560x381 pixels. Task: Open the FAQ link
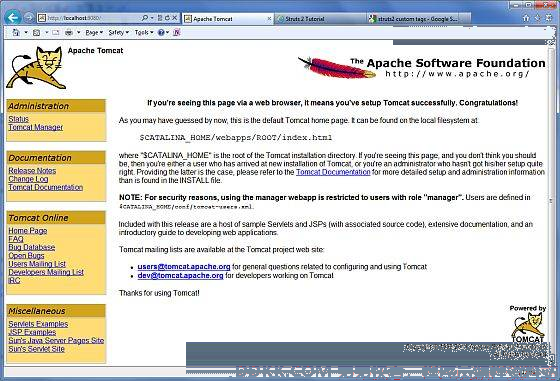[x=16, y=239]
